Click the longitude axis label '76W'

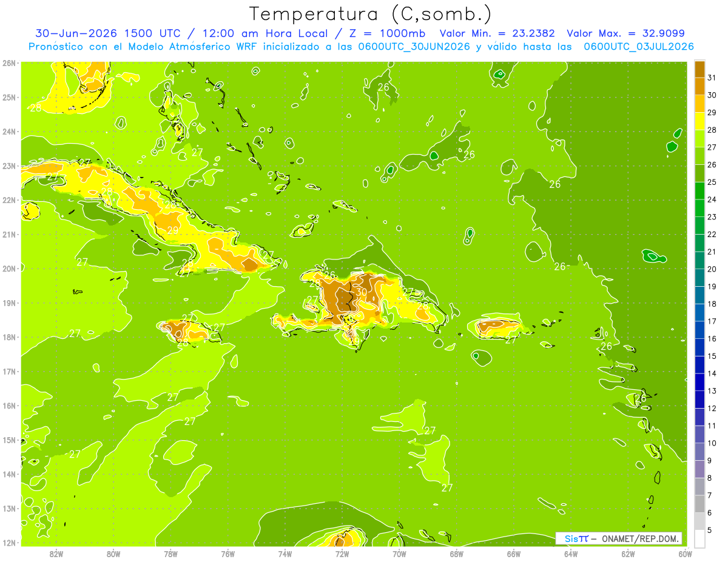point(228,554)
